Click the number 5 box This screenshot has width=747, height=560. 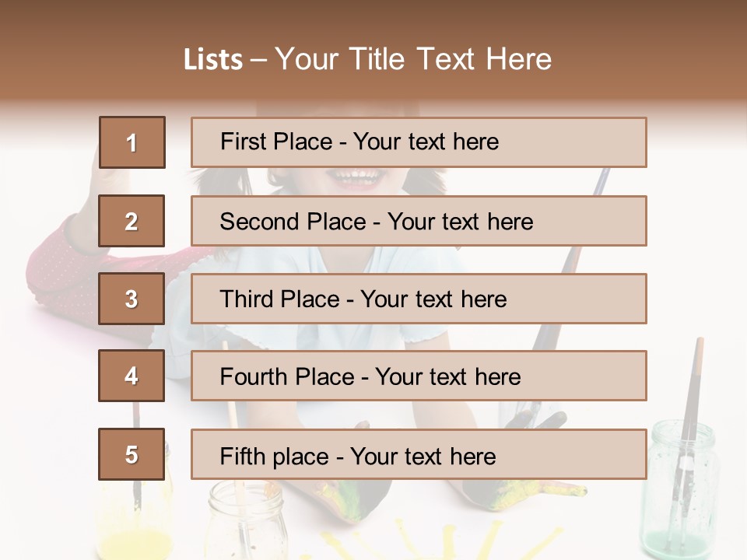[x=132, y=454]
